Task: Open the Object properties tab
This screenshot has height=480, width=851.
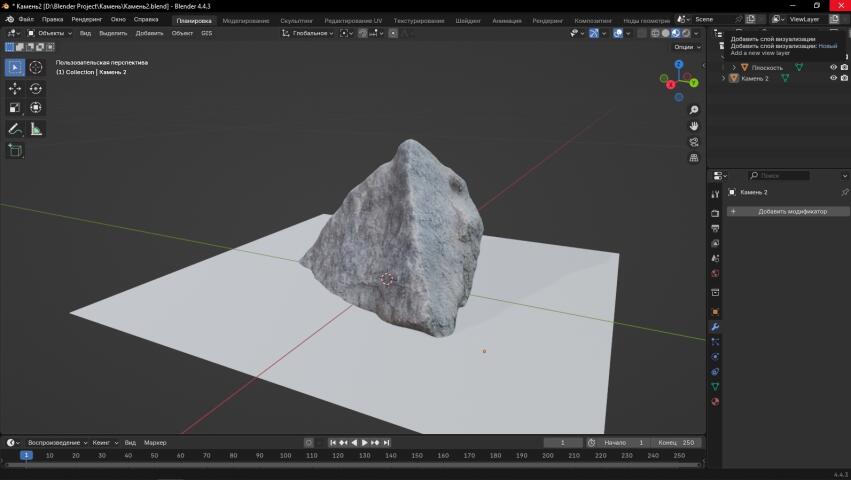Action: tap(715, 312)
